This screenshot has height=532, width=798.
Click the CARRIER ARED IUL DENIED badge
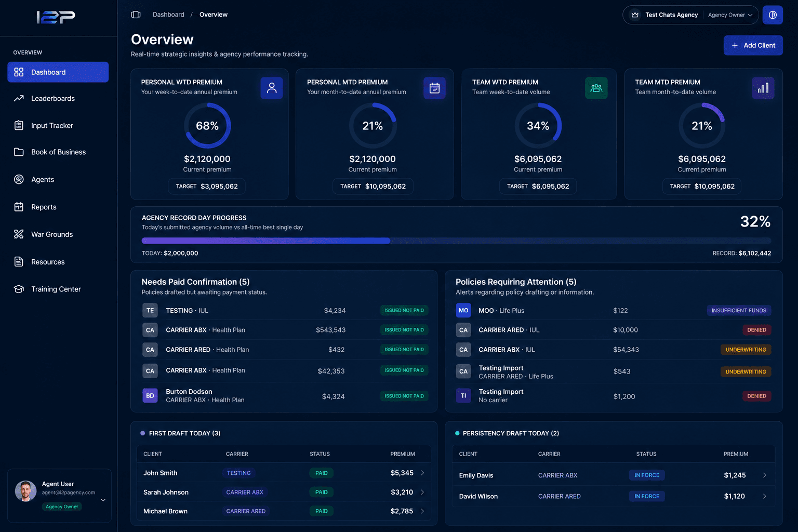pyautogui.click(x=756, y=330)
